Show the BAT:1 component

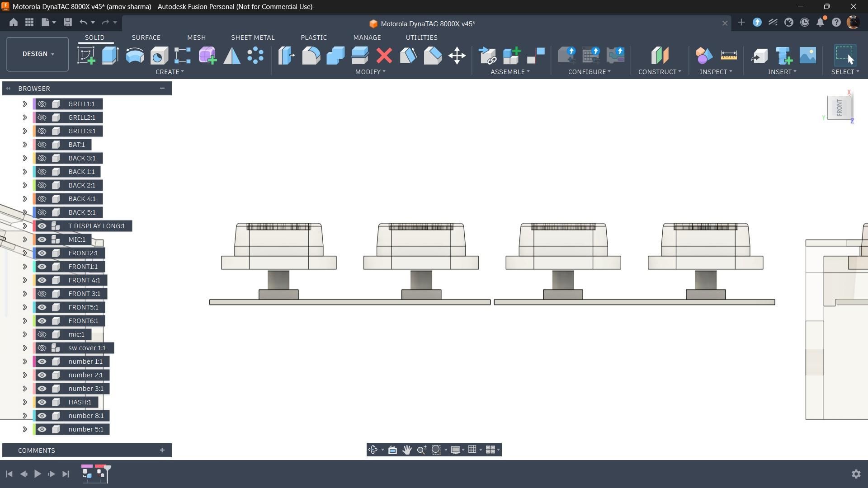pos(42,145)
